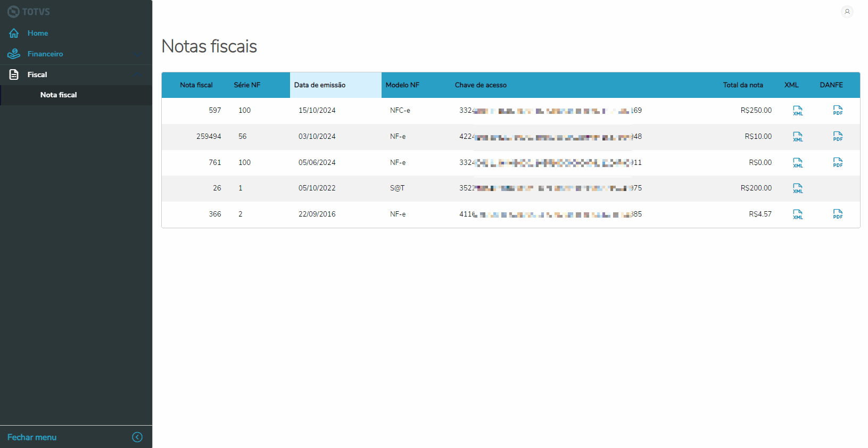Sort by Data de emissão column header
Image resolution: width=868 pixels, height=448 pixels.
pyautogui.click(x=320, y=85)
